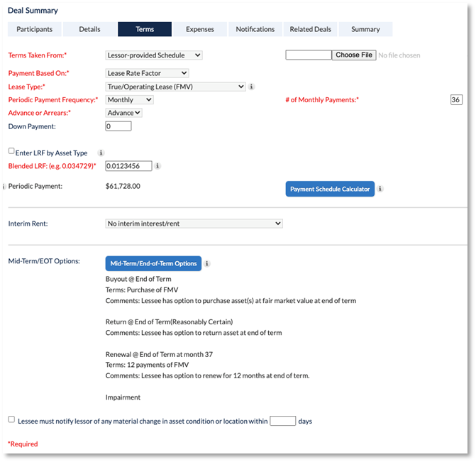The width and height of the screenshot is (476, 462).
Task: View the info icon next to Blended LRF field
Action: 157,166
